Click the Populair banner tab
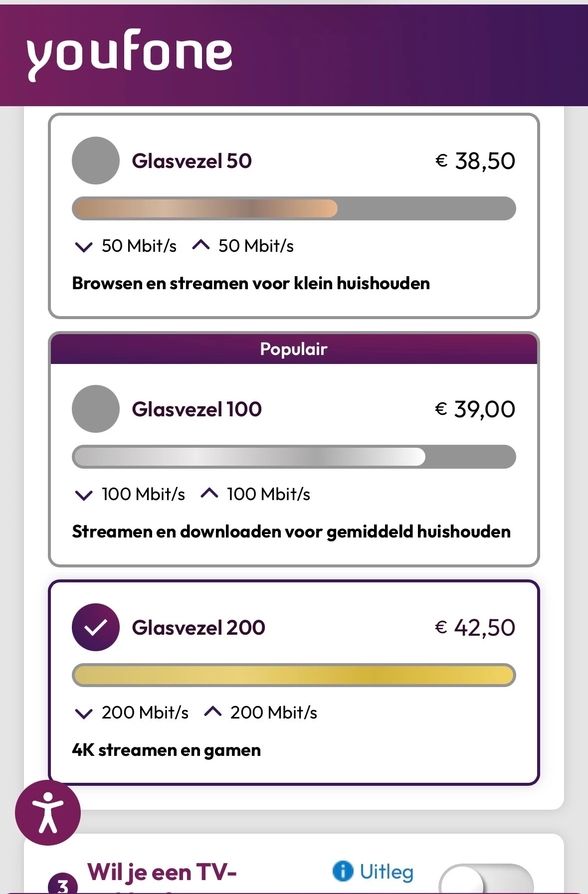The image size is (588, 894). [x=294, y=349]
